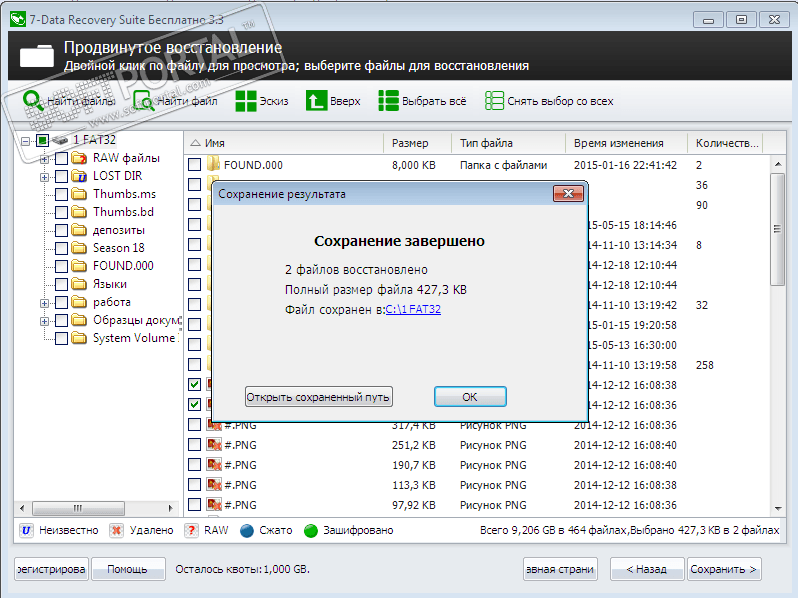Click the deleted PNG icon for 251,2 KB file

[214, 445]
